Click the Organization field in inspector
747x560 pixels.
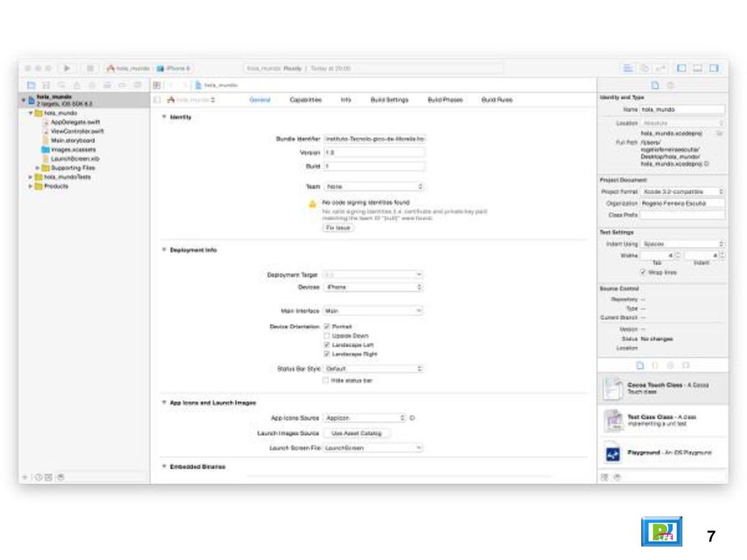(x=682, y=203)
